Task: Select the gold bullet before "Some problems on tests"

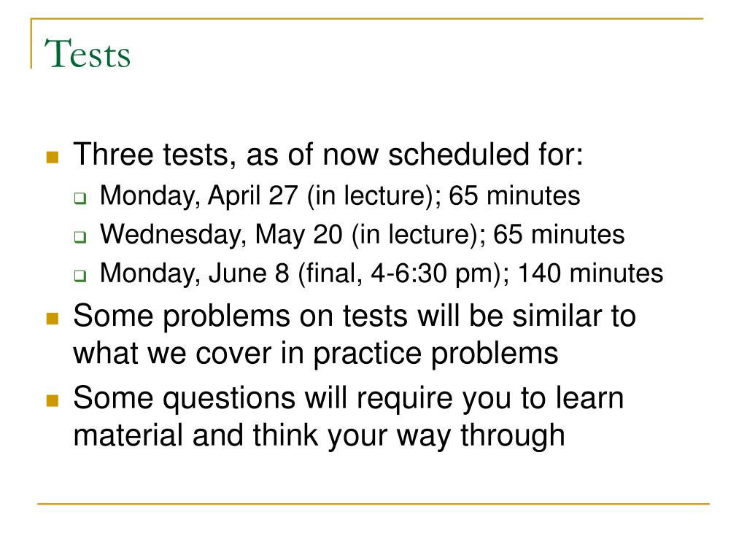Action: coord(53,318)
